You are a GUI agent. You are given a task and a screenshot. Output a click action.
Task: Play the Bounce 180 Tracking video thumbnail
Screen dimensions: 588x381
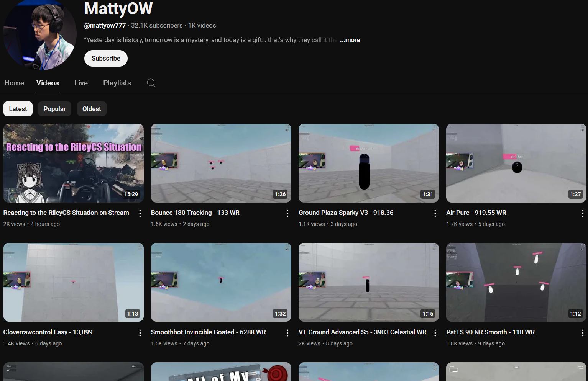coord(221,163)
